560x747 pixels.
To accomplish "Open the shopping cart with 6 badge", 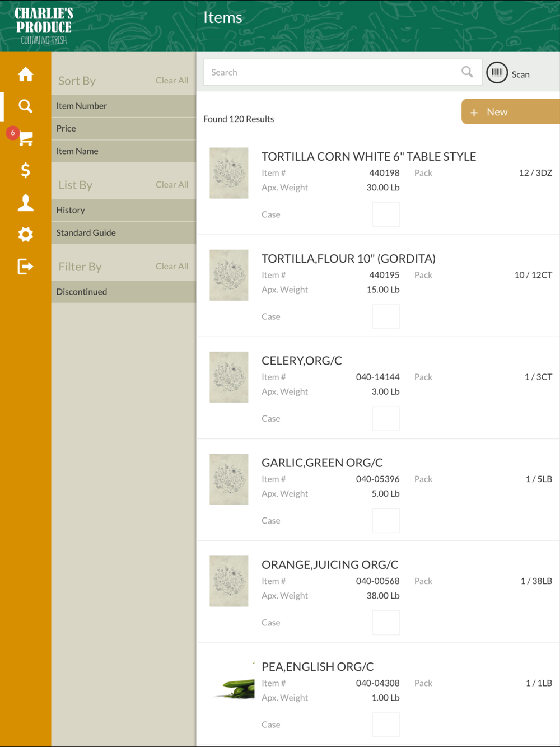I will tap(25, 138).
